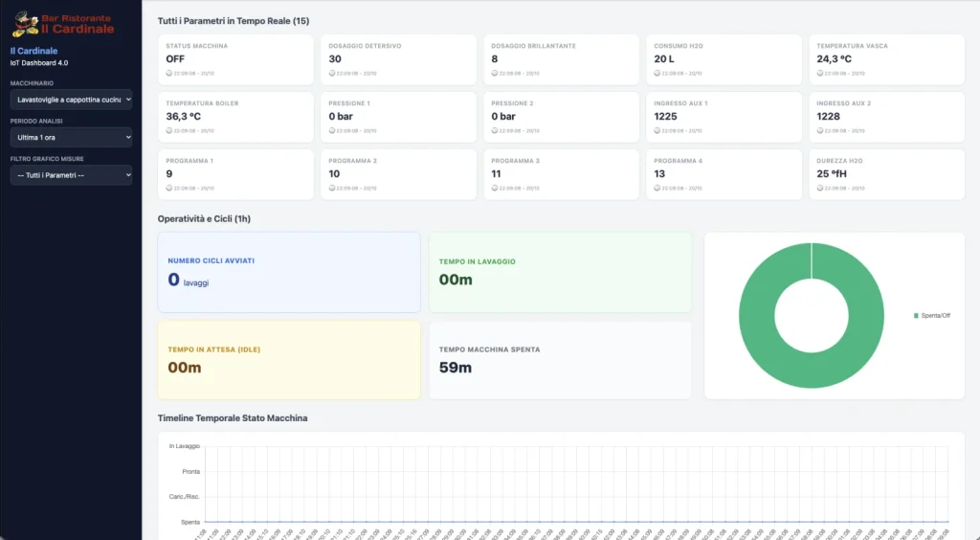Click the clock icon in Status Macchina card
Viewport: 980px width, 540px height.
tap(168, 73)
